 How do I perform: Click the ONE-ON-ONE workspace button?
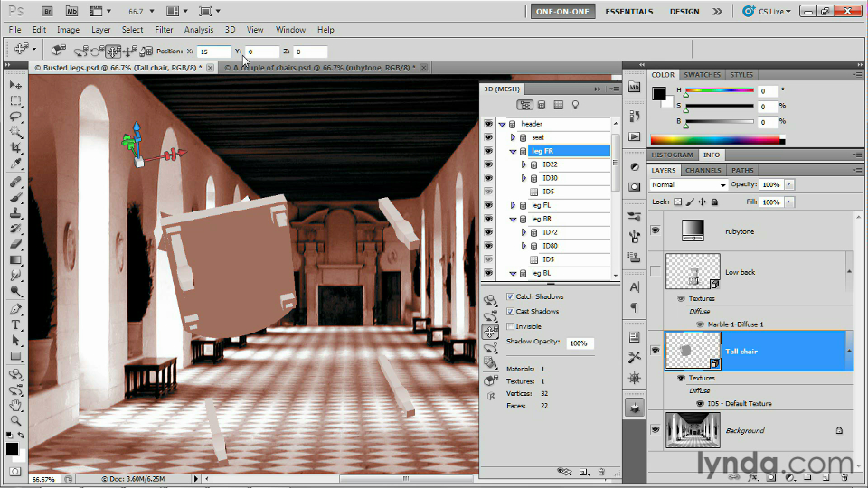point(562,12)
